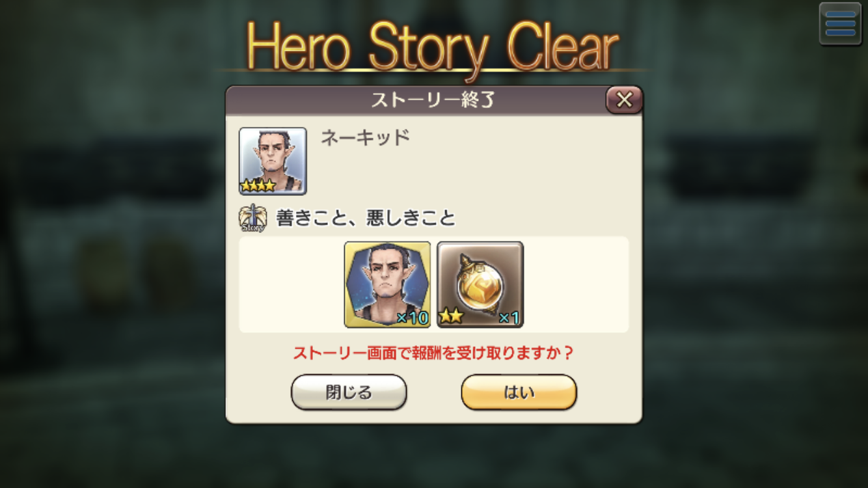Screen dimensions: 868x488
Task: Tap the story title 善きこと、悪しきこと
Action: 366,218
